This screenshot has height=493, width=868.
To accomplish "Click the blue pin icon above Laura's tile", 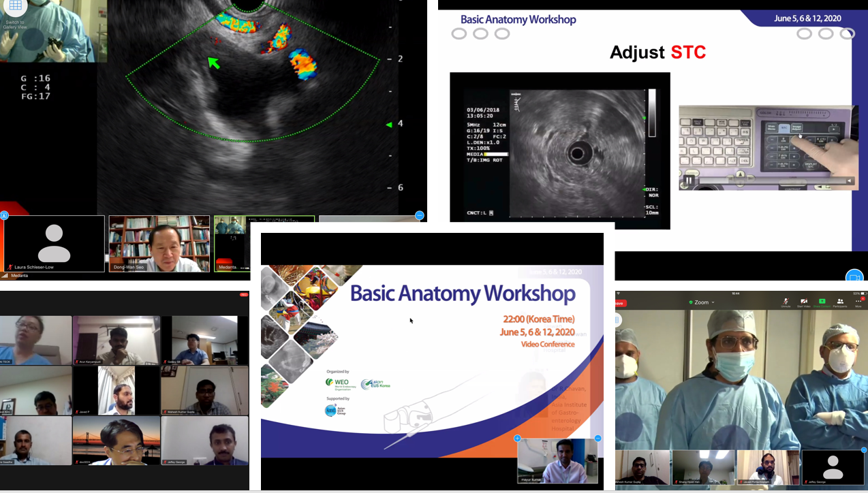I will pyautogui.click(x=4, y=215).
